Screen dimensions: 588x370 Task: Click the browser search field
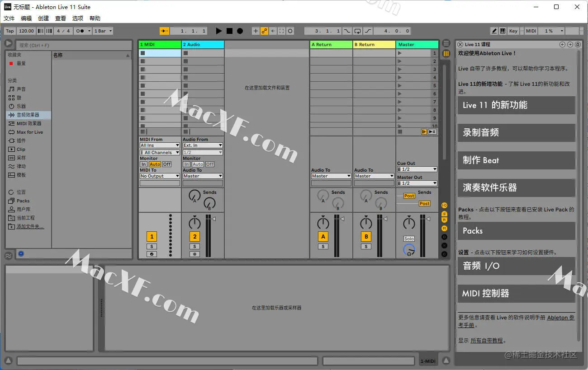pyautogui.click(x=74, y=45)
